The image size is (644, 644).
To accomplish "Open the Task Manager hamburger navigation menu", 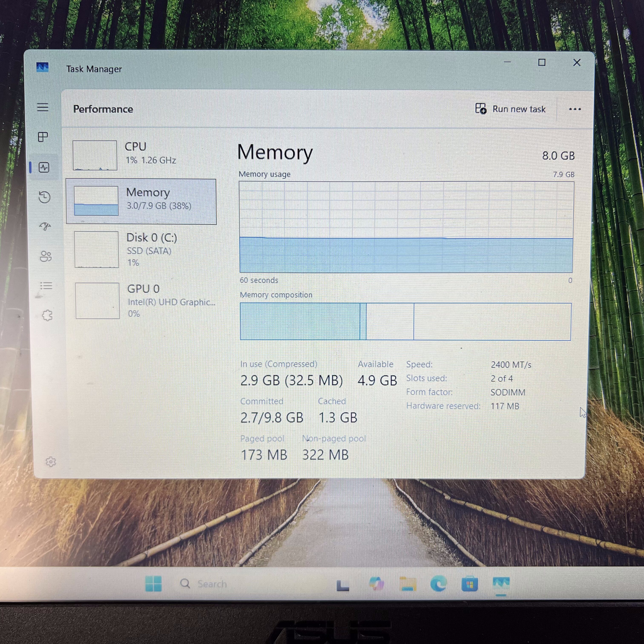I will tap(43, 107).
